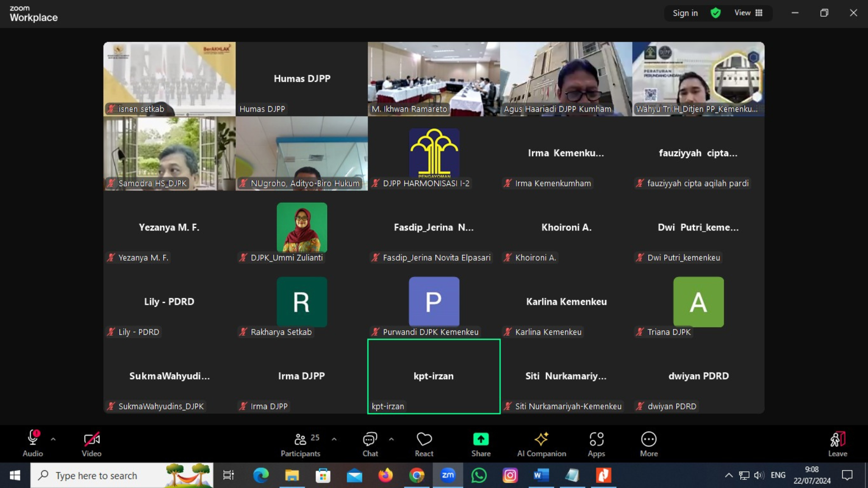The height and width of the screenshot is (488, 868).
Task: Open the Participants panel
Action: point(301,443)
